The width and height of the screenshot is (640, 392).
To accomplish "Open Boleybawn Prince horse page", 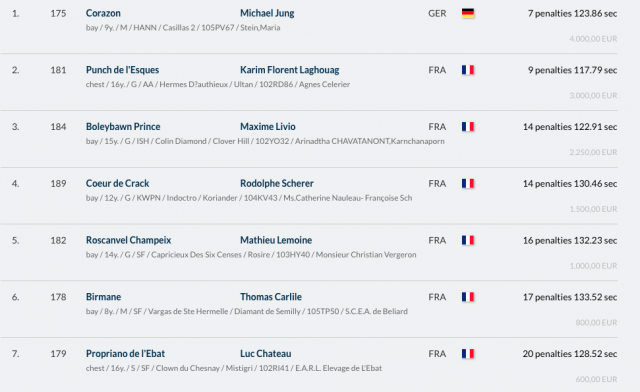I will [x=123, y=127].
